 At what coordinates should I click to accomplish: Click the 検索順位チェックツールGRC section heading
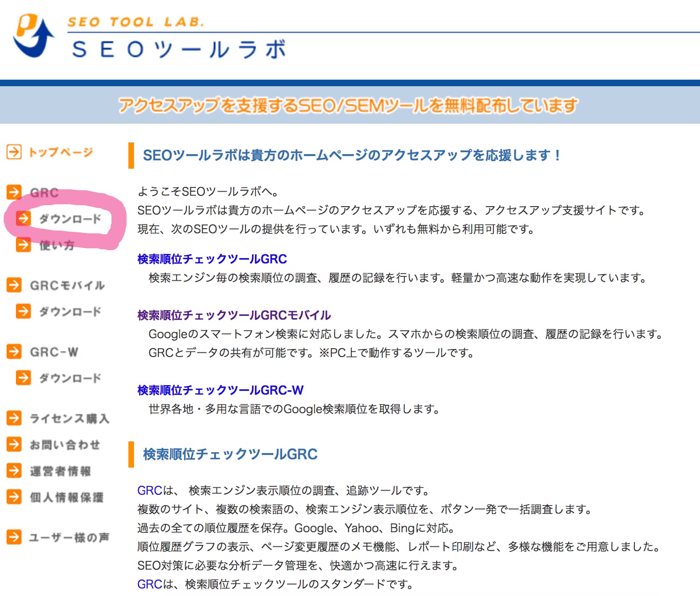231,454
